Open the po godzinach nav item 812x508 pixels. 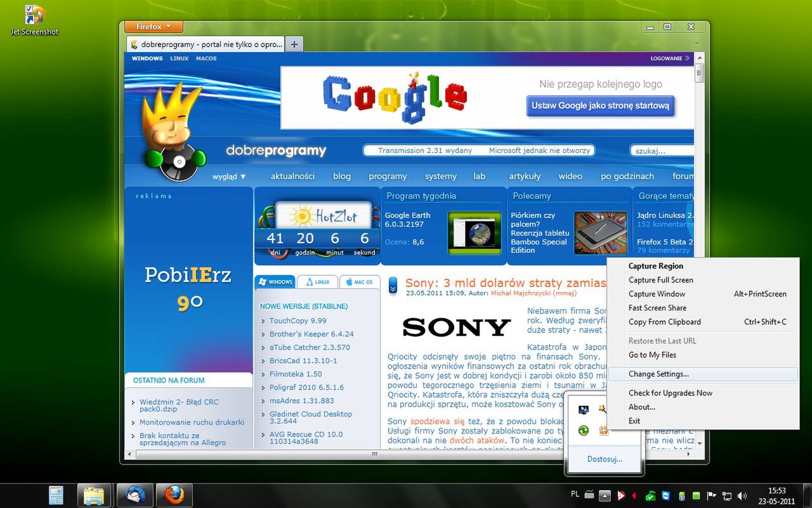point(627,177)
